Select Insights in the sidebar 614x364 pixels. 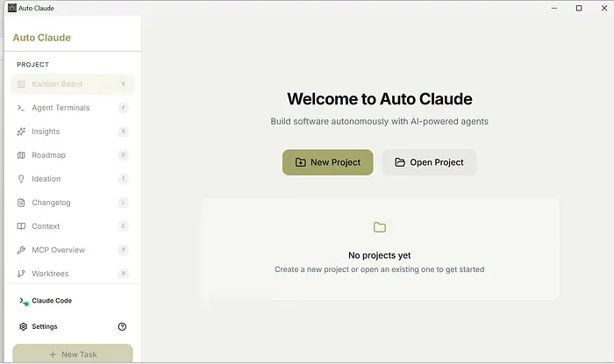46,132
